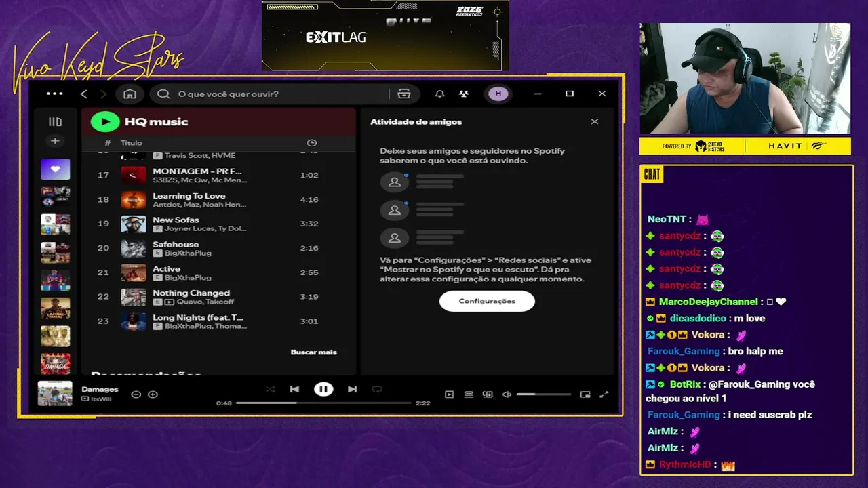
Task: Click the song progress bar
Action: (323, 403)
